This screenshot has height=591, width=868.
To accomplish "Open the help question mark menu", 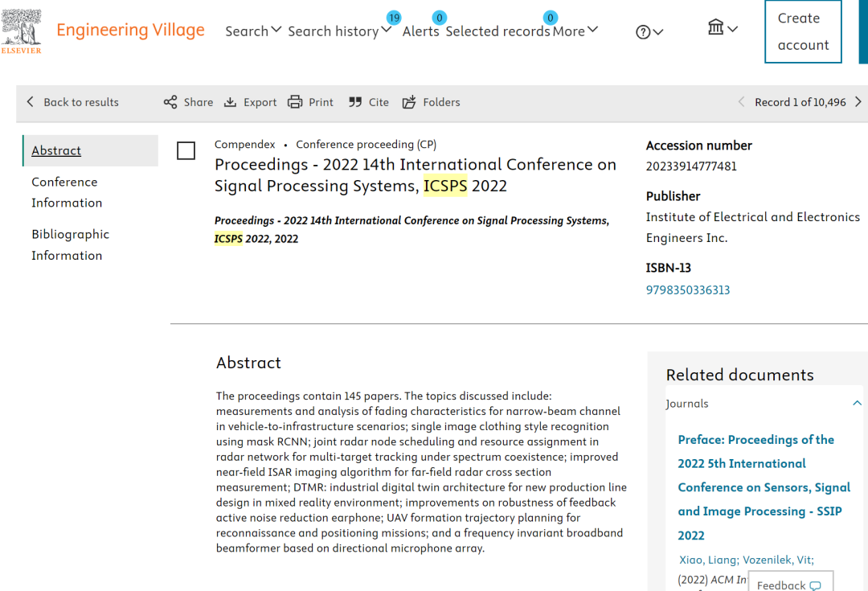I will [x=649, y=32].
